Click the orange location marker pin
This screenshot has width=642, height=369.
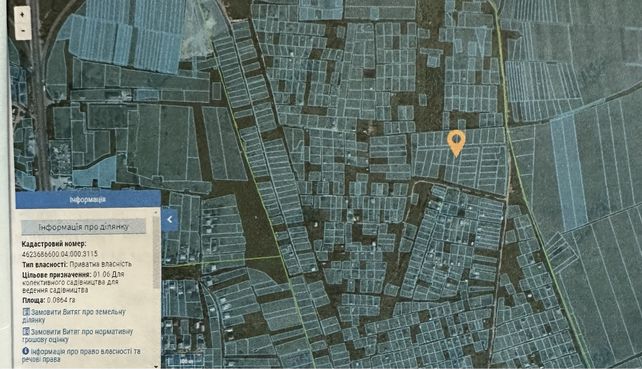tap(456, 144)
